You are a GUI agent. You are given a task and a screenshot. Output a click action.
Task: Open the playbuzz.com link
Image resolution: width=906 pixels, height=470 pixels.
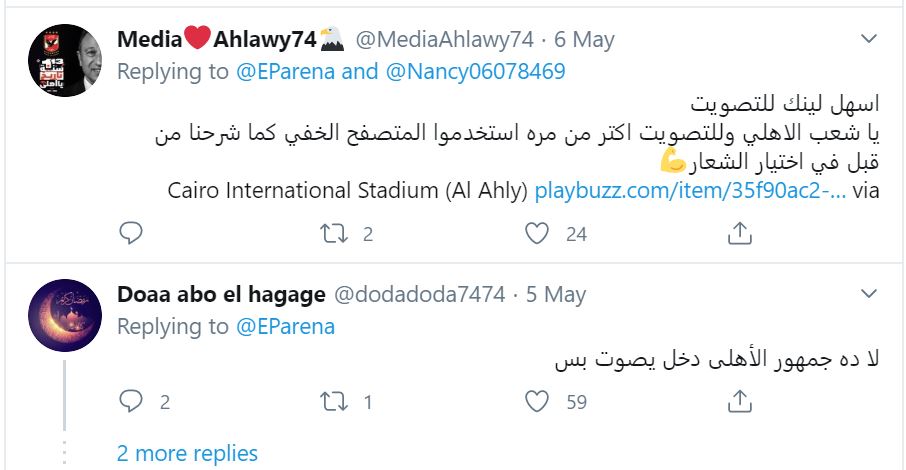(690, 190)
